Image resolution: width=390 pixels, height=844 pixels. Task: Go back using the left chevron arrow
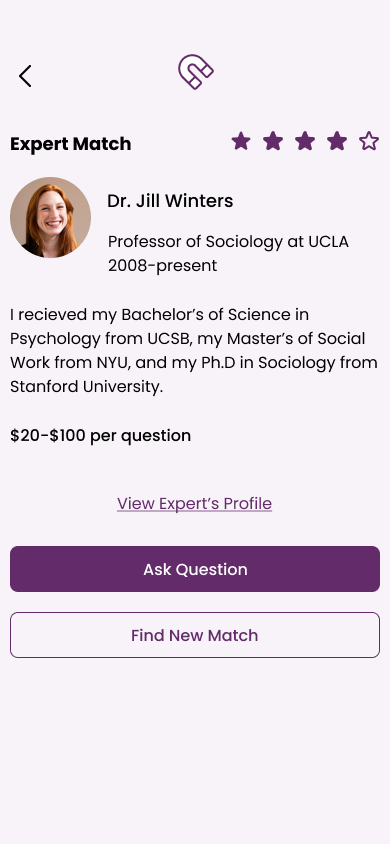25,76
